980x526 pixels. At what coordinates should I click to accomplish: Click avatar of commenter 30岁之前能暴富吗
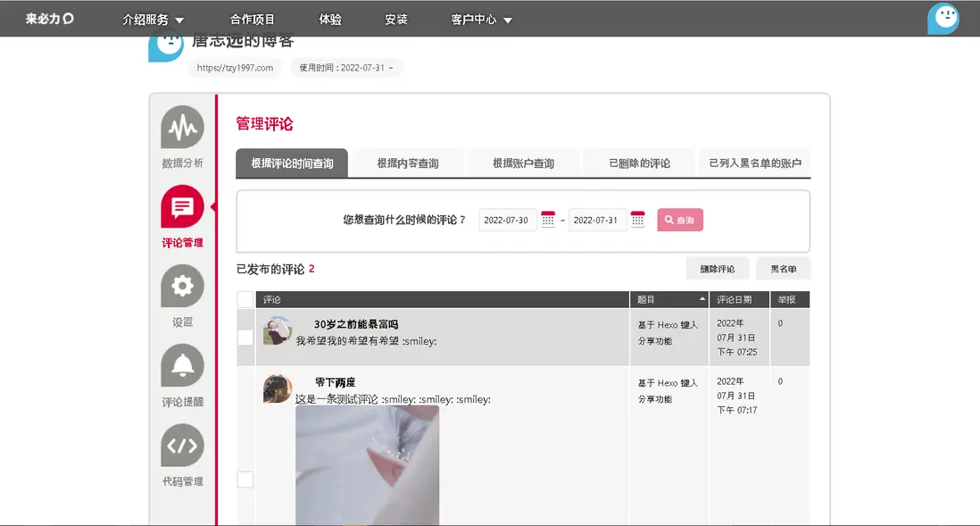click(277, 330)
